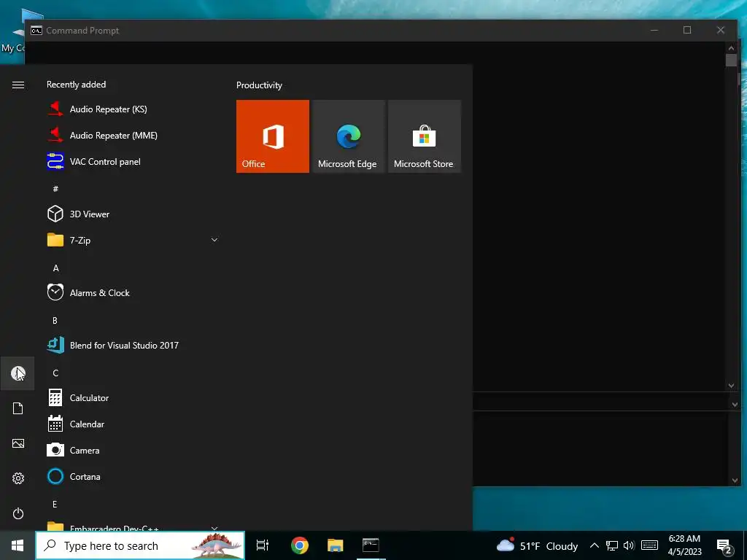Click the C section letter header
747x560 pixels.
click(55, 373)
